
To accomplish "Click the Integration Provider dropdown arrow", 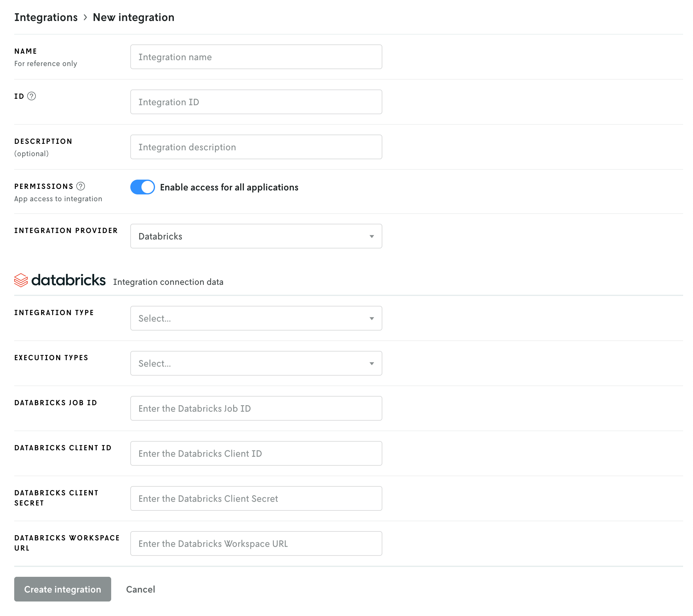I will (x=372, y=236).
